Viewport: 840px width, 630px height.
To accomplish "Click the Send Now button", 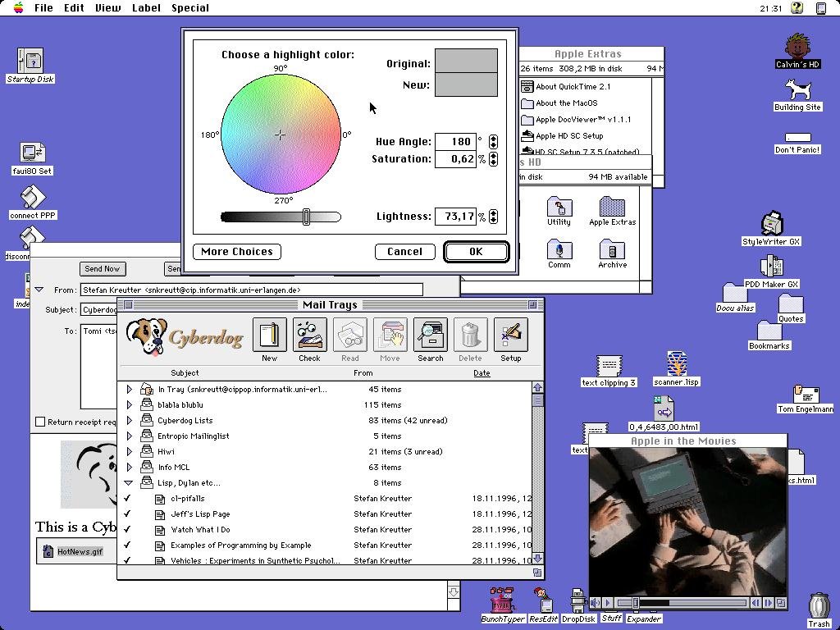I will click(103, 269).
